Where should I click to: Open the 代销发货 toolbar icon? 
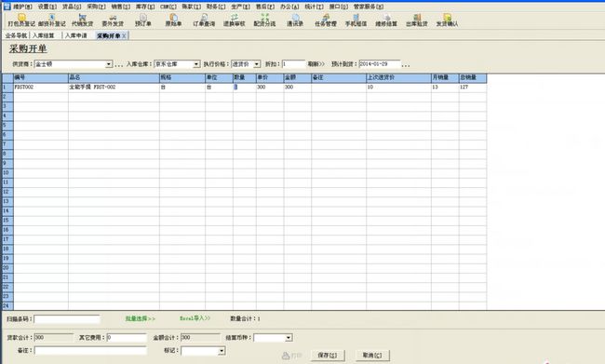(82, 20)
